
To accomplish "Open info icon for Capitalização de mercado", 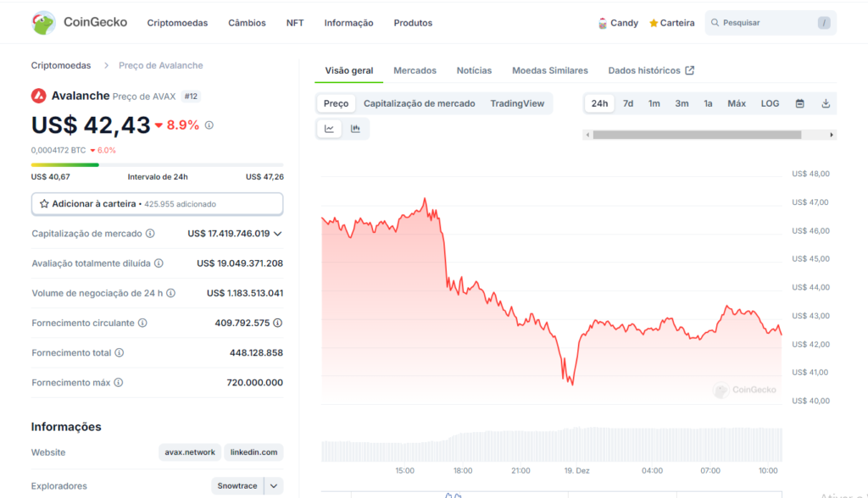I will (150, 234).
